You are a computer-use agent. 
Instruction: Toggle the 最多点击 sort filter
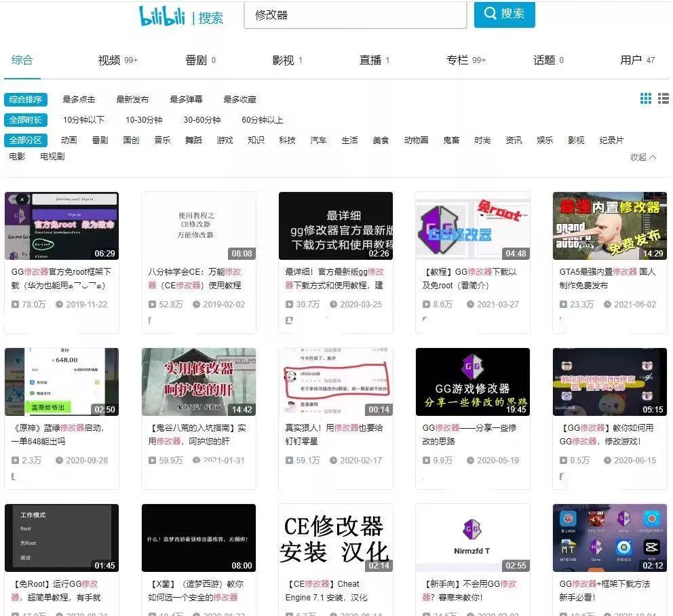(x=77, y=99)
